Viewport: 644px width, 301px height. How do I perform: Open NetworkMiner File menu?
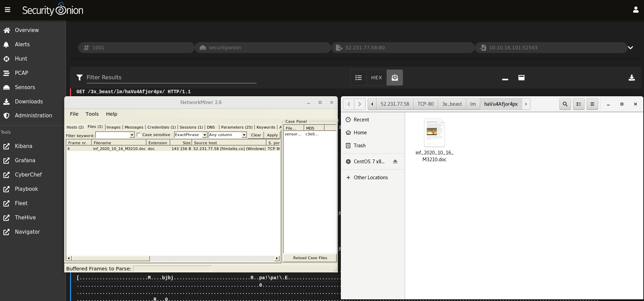[x=74, y=114]
